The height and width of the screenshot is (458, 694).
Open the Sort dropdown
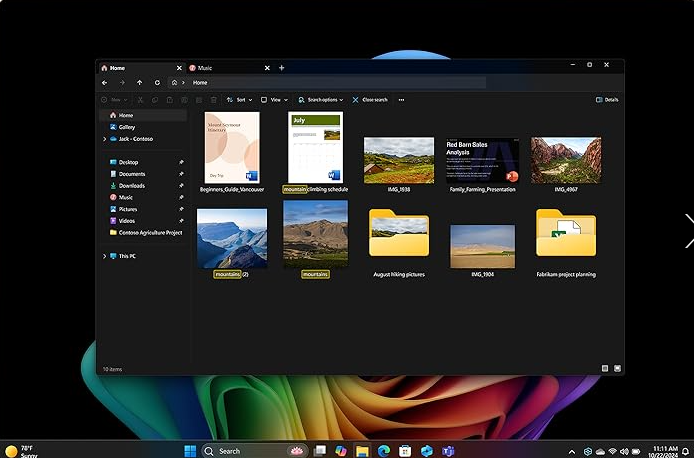coord(239,100)
